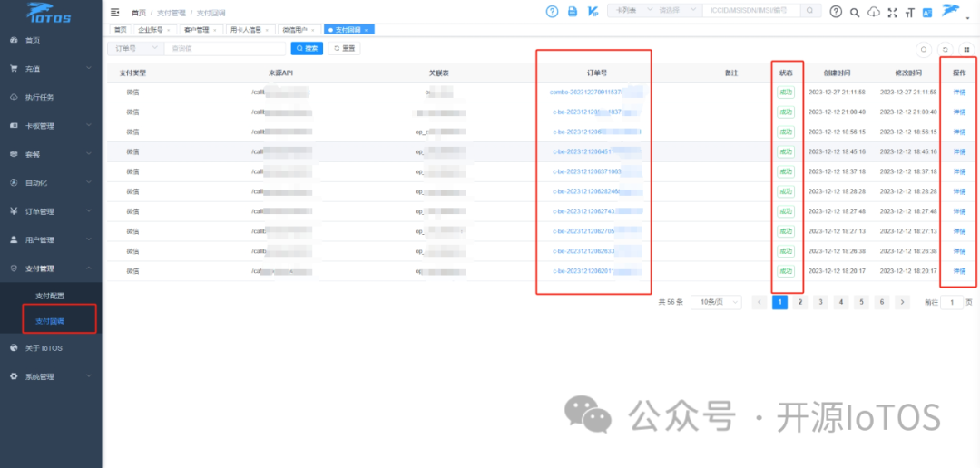
Task: Expand the 订单管理 sidebar menu
Action: (x=51, y=211)
